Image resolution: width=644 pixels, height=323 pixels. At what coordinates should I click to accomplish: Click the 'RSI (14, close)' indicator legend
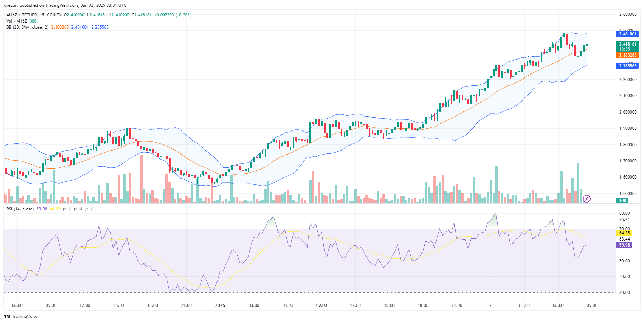tap(20, 209)
